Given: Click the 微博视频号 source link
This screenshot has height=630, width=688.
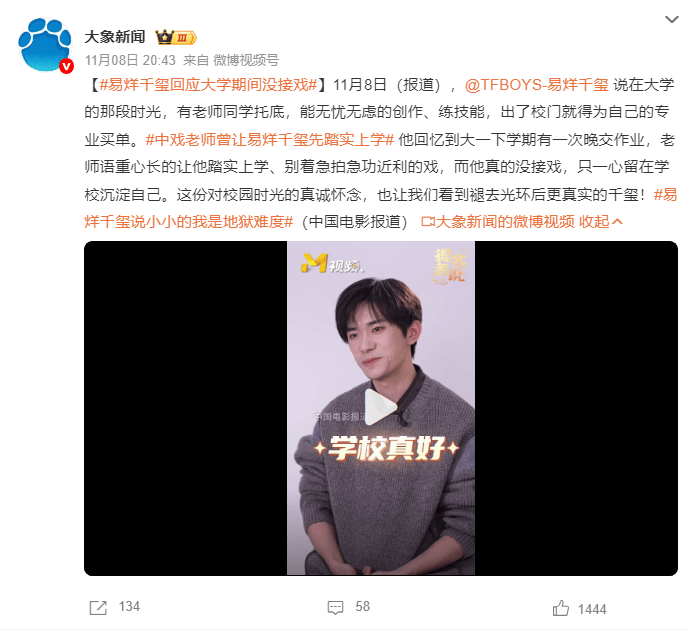Looking at the screenshot, I should [246, 60].
